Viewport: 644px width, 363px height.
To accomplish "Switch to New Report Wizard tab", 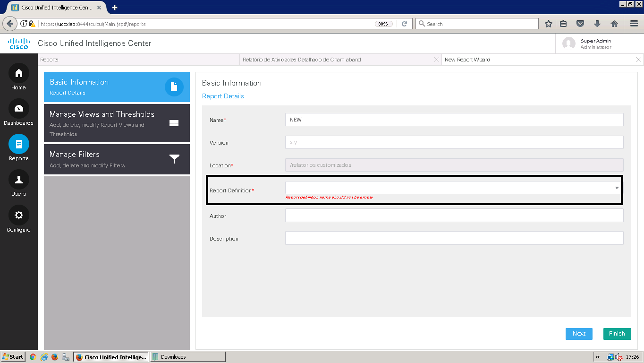I will (x=542, y=60).
